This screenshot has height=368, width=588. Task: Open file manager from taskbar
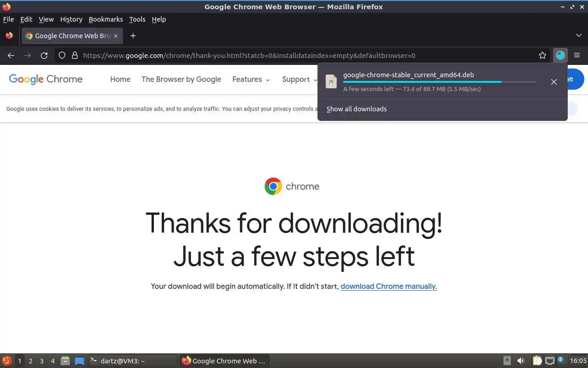[65, 361]
